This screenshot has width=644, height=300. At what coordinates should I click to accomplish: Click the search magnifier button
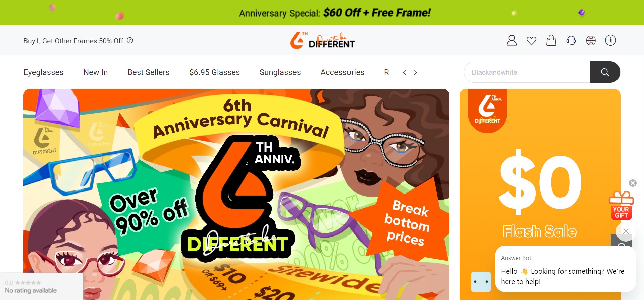(605, 72)
